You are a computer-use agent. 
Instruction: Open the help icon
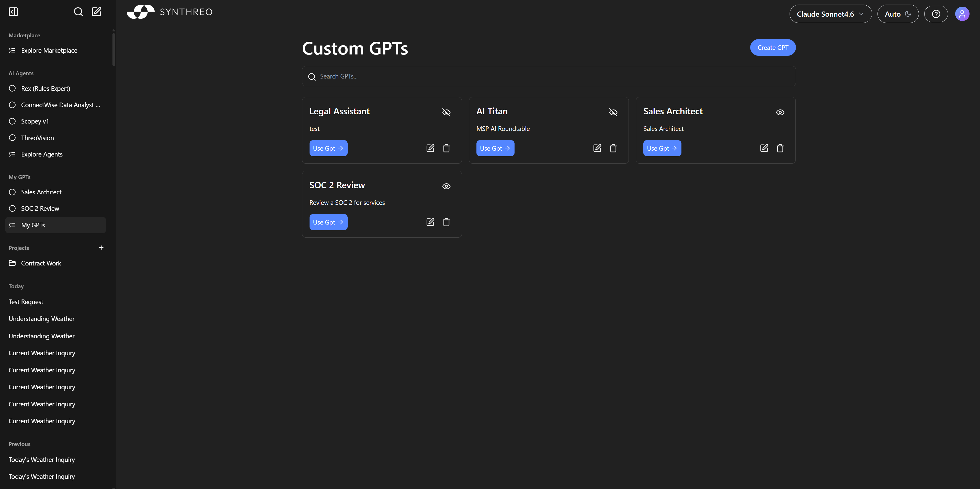point(936,14)
